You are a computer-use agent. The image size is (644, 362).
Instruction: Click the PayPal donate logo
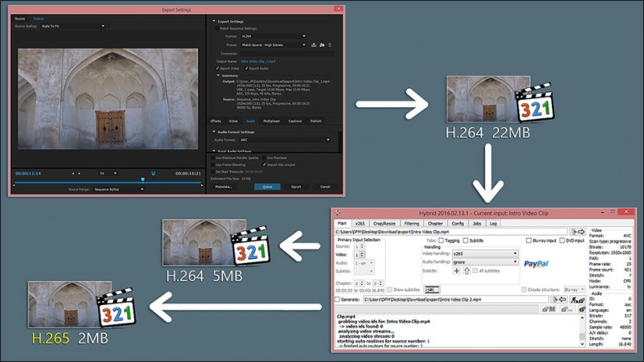535,262
